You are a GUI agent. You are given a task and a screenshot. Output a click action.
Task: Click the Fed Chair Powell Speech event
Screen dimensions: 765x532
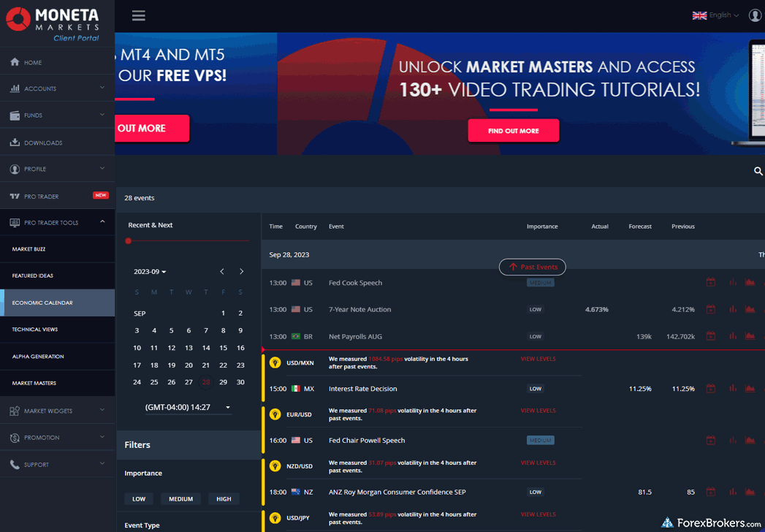tap(367, 440)
